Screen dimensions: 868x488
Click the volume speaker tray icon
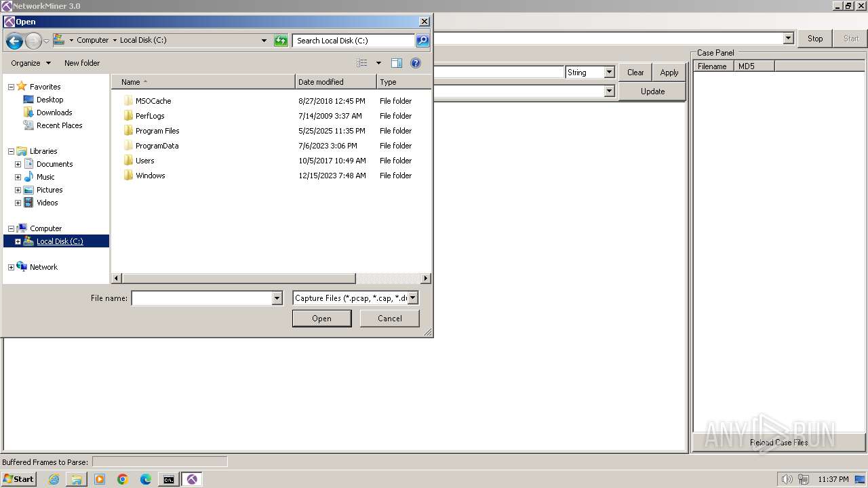point(787,479)
